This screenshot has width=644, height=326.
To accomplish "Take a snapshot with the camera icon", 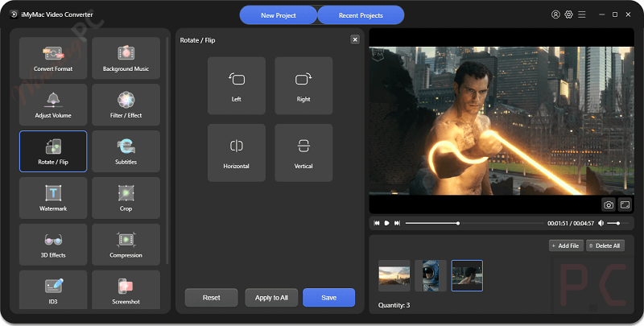I will coord(609,204).
